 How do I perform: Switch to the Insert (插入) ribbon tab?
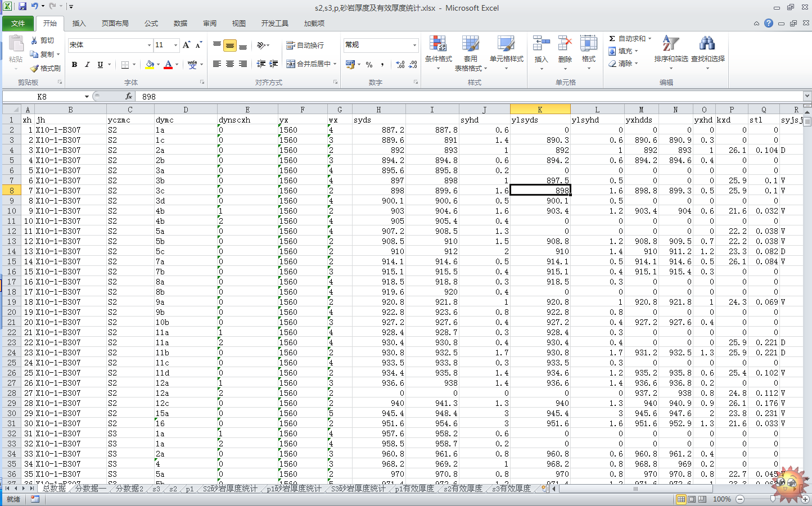[79, 24]
